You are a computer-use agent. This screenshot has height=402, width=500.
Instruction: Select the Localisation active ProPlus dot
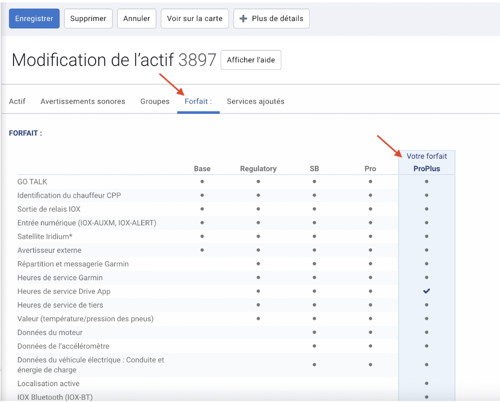click(426, 383)
